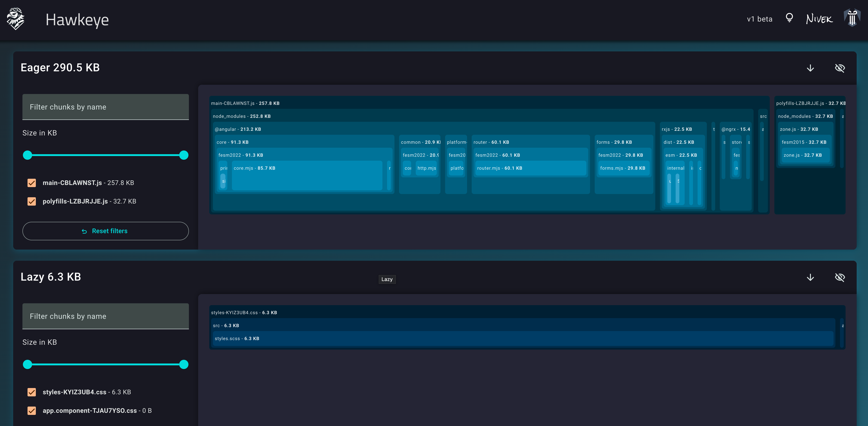Click the Hawkeye bird logo icon
The image size is (868, 426).
pos(15,19)
